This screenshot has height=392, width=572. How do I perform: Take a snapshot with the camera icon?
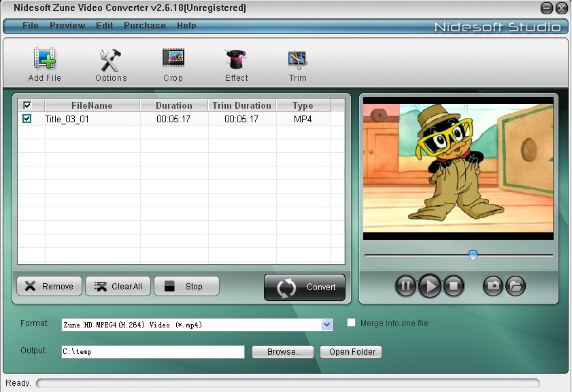point(493,285)
